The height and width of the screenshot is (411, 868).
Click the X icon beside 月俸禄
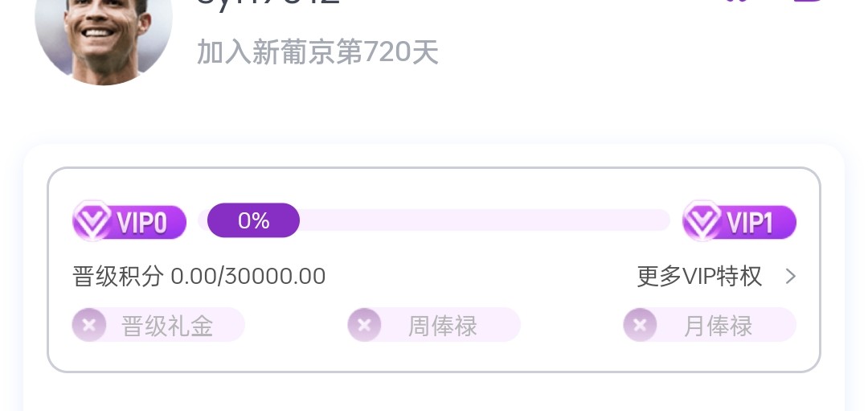coord(641,326)
